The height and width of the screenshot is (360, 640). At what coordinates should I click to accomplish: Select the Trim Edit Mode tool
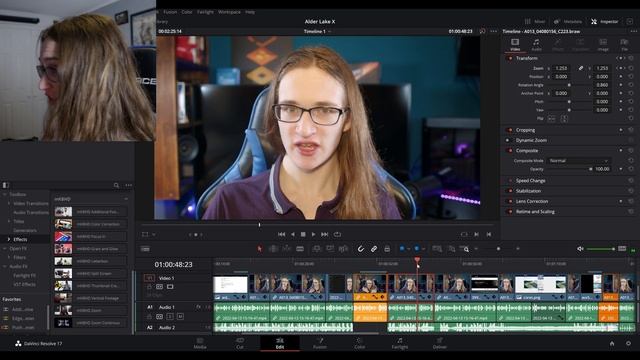[273, 249]
